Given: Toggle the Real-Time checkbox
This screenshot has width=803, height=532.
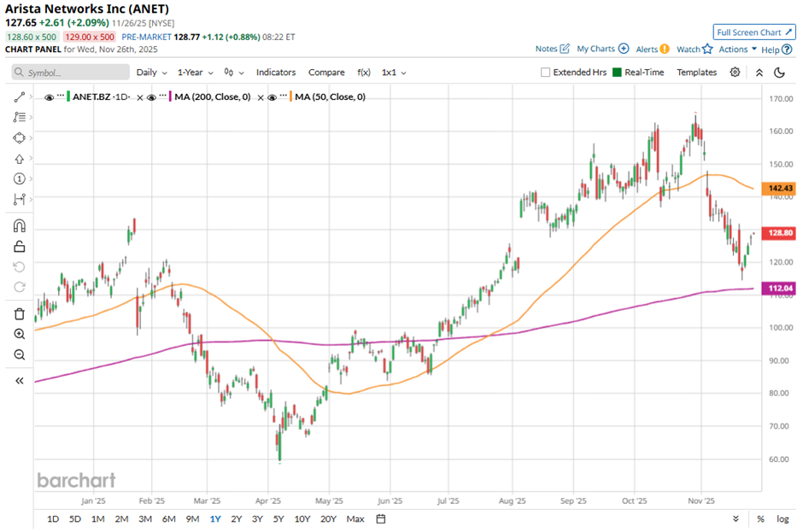Looking at the screenshot, I should tap(618, 73).
